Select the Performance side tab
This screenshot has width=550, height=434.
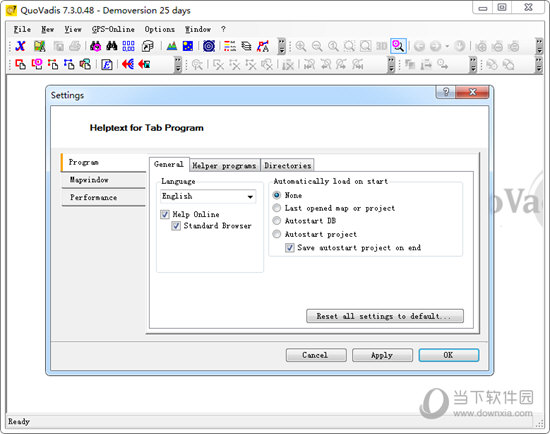103,198
